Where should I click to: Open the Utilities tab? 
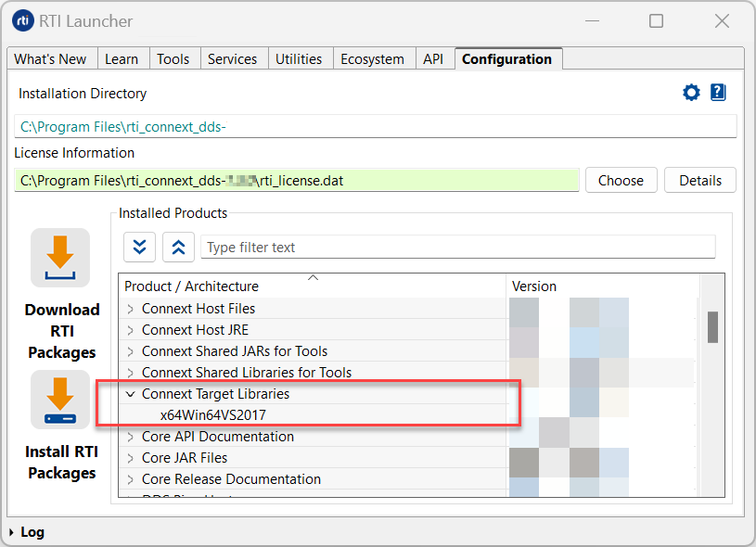click(x=299, y=59)
